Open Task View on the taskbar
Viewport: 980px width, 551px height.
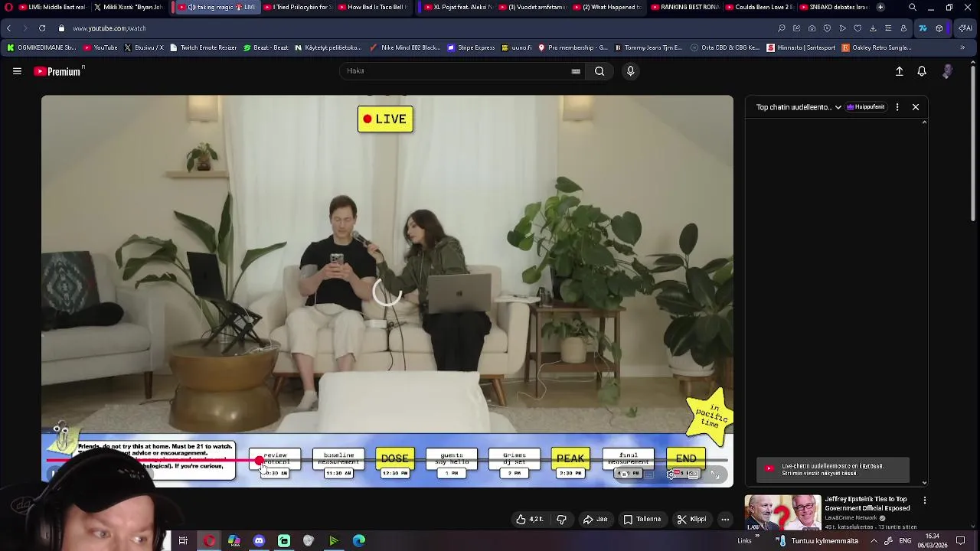(183, 540)
